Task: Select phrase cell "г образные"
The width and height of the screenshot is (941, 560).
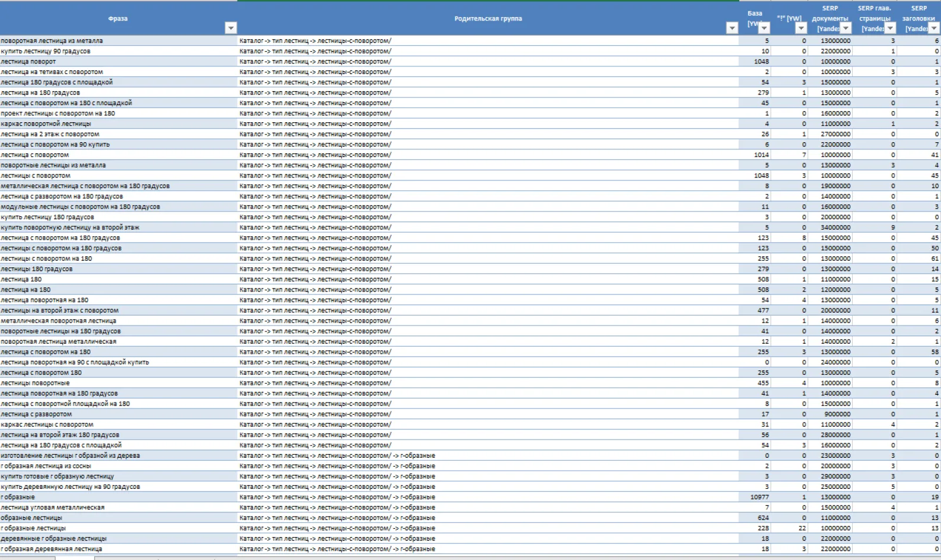Action: coord(118,497)
